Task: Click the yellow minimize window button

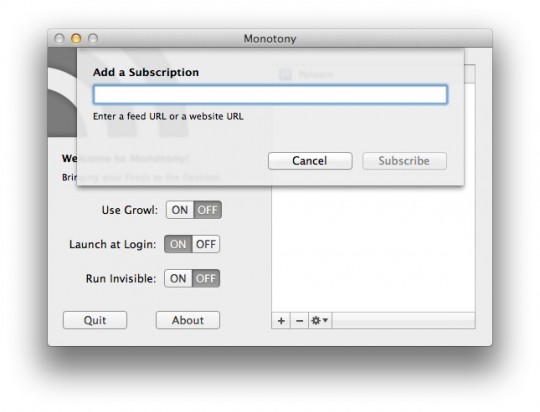Action: pyautogui.click(x=76, y=38)
